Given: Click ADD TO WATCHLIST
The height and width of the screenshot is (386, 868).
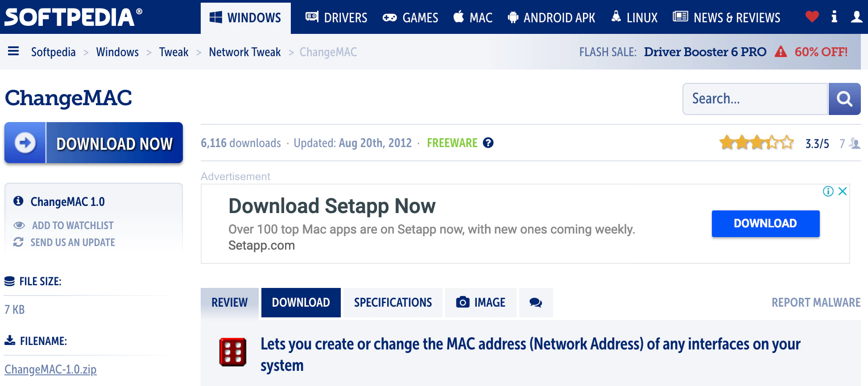Looking at the screenshot, I should (73, 226).
